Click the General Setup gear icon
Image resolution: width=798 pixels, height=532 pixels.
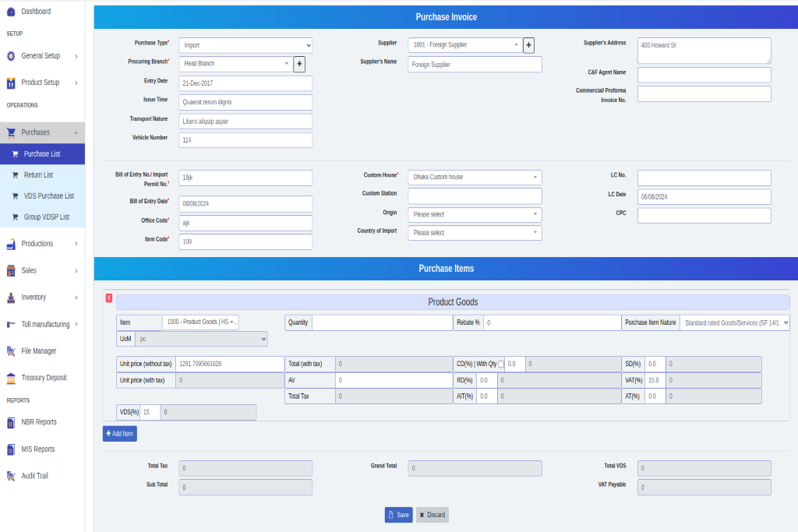(11, 56)
